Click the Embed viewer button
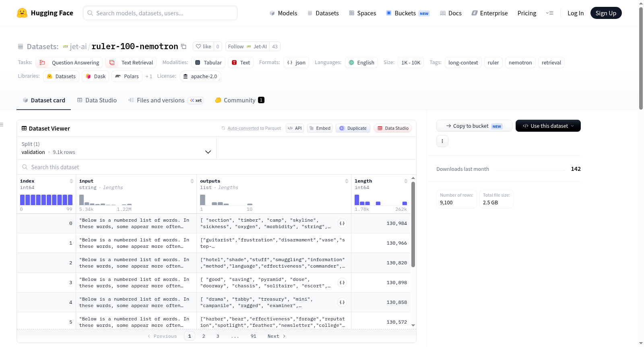Viewport: 644px width, 347px height. pos(320,128)
